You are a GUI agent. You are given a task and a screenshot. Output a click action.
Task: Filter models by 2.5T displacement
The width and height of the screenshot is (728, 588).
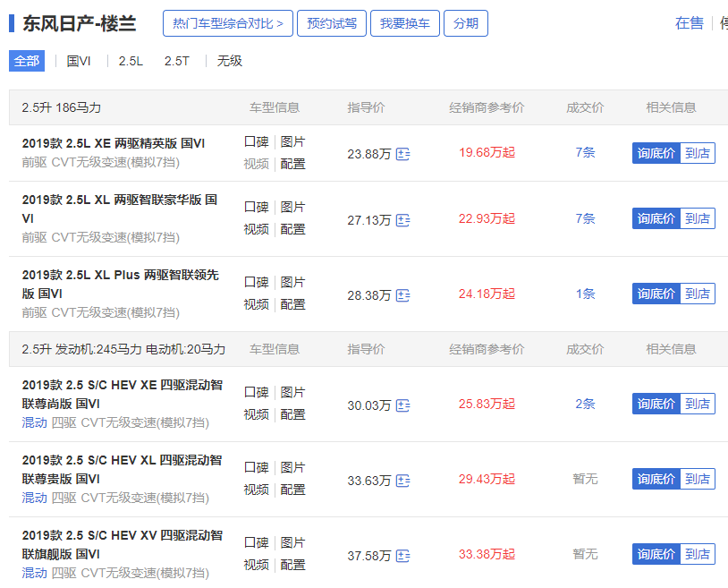176,61
